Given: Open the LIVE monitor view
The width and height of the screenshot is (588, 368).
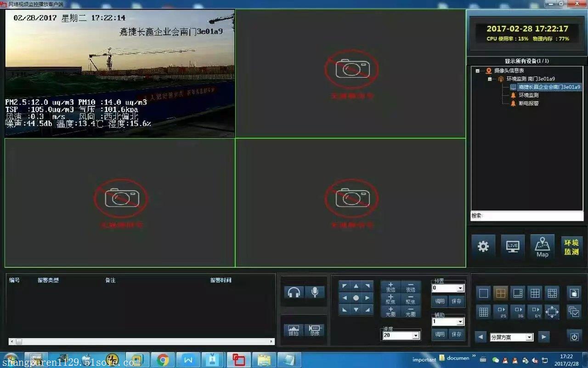Looking at the screenshot, I should click(x=513, y=247).
